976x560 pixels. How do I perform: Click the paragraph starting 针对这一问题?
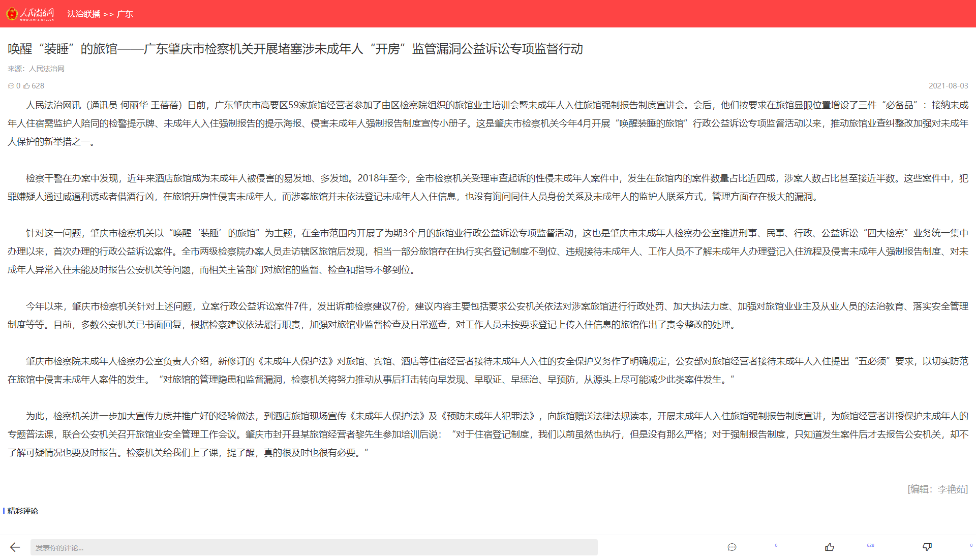[x=488, y=252]
